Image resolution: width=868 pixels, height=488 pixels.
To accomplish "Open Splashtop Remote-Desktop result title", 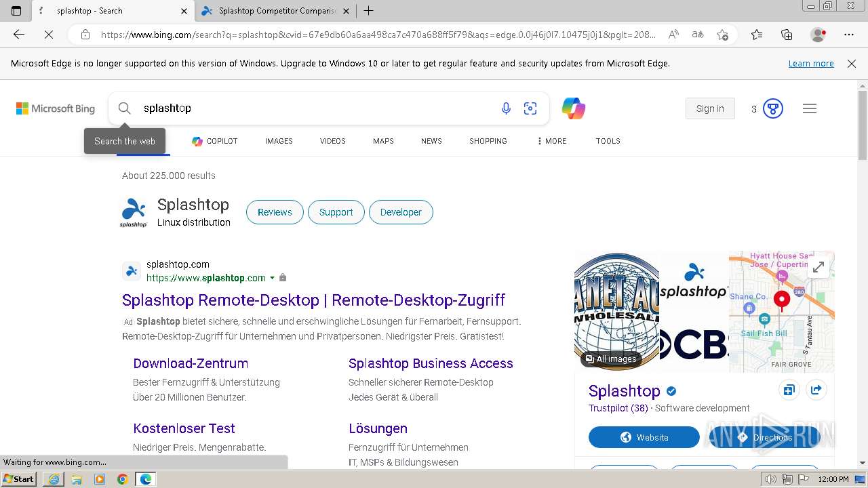I will (x=313, y=300).
